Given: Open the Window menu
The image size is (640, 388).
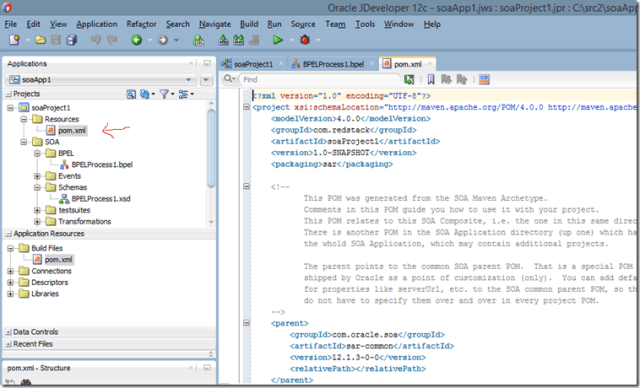Looking at the screenshot, I should tap(399, 24).
